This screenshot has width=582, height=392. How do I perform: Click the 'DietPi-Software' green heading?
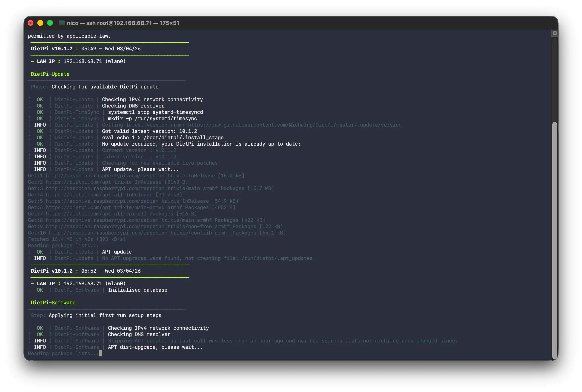tap(53, 302)
